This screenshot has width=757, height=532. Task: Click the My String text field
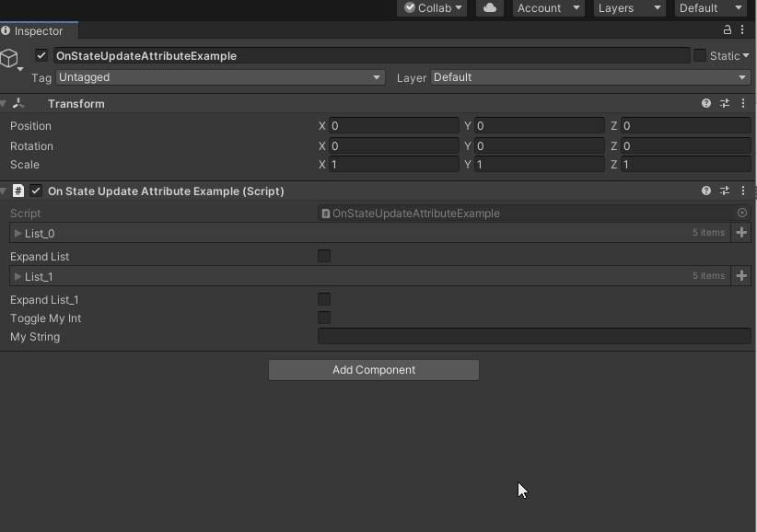[534, 337]
